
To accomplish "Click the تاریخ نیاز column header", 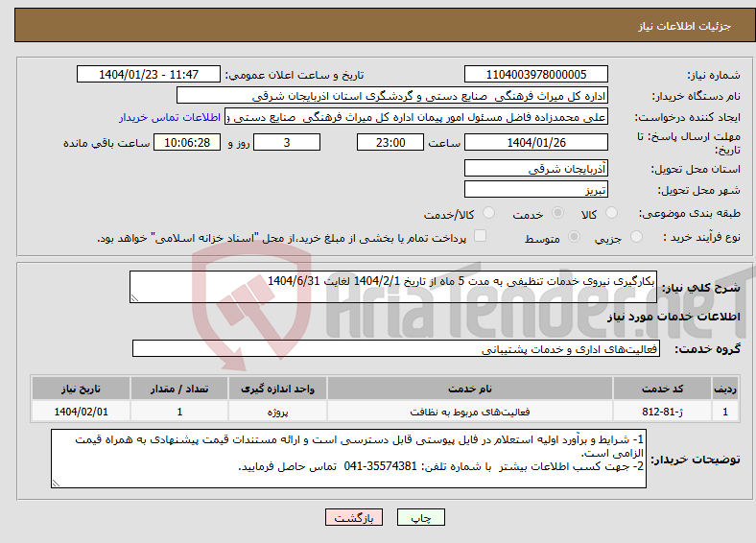I will click(x=81, y=389).
